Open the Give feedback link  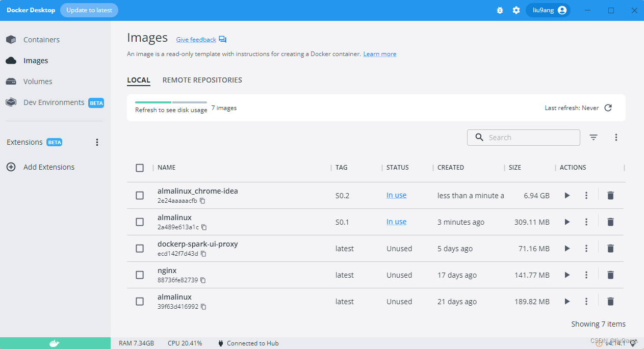tap(196, 40)
